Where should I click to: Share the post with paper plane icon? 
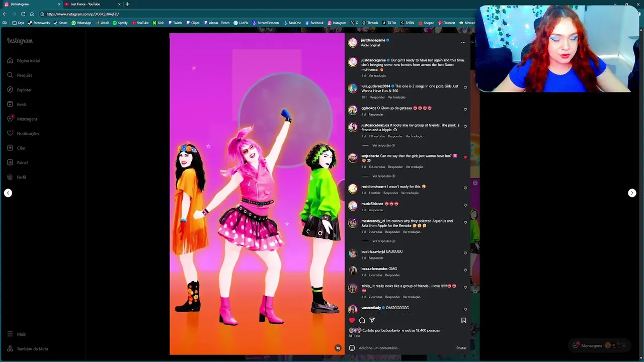point(372,320)
